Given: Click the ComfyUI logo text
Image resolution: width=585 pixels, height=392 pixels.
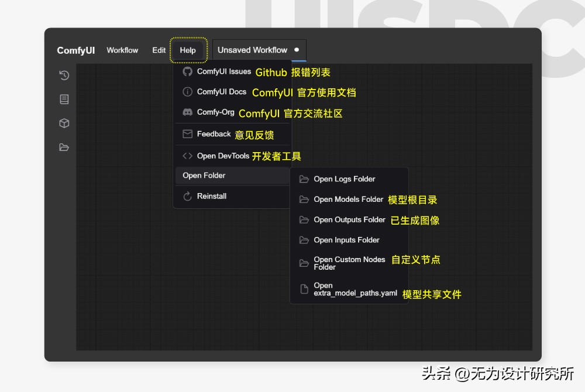Looking at the screenshot, I should [x=75, y=50].
